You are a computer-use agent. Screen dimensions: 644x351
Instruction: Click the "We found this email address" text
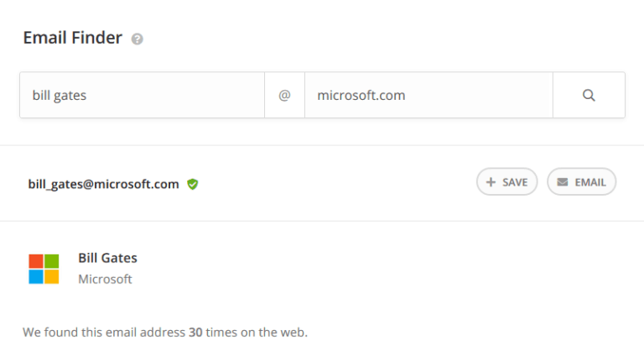coord(104,332)
